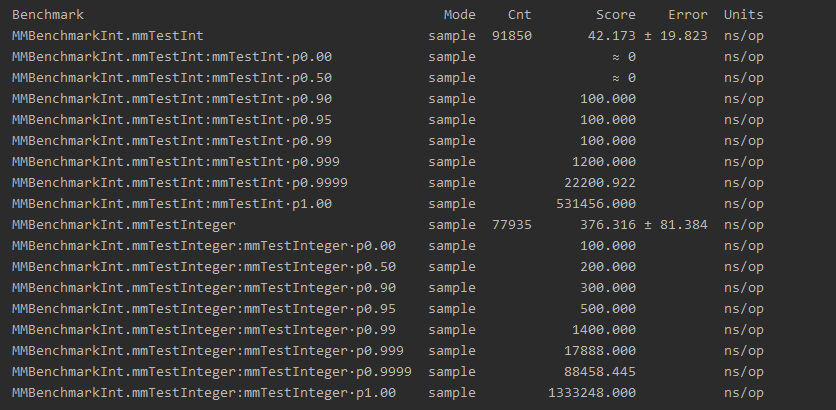Viewport: 836px width, 410px height.
Task: Click the mmTestInteger p1.00 row
Action: point(388,393)
